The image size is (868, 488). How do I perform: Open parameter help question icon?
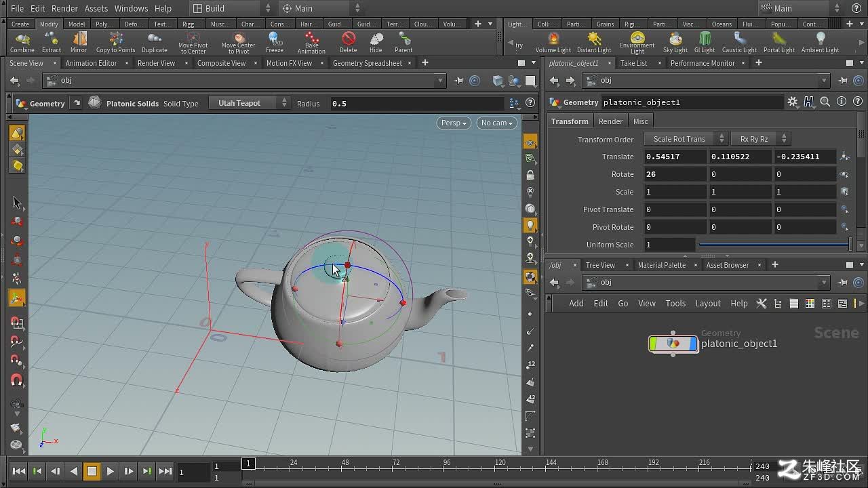pos(859,102)
